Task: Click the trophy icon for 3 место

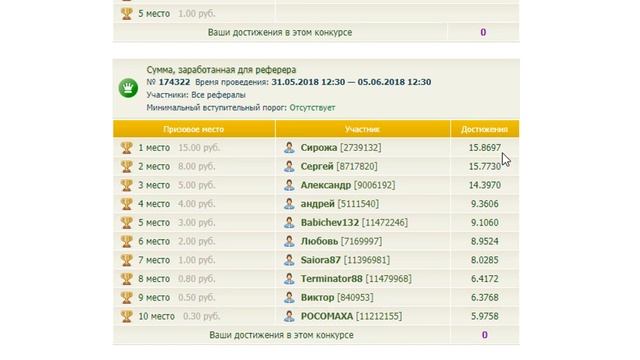Action: click(127, 185)
